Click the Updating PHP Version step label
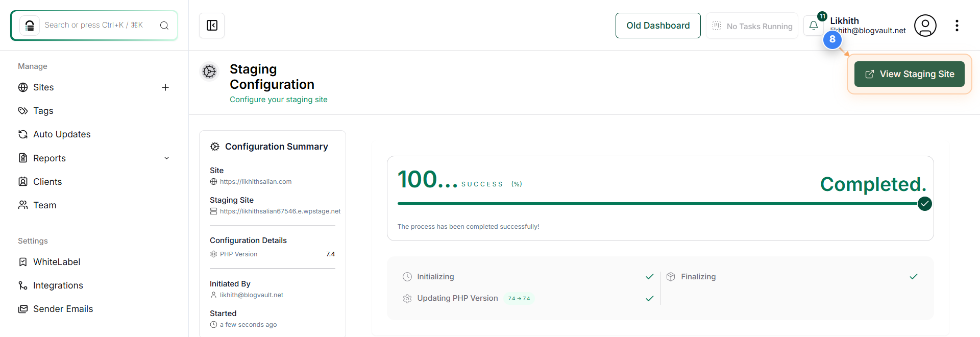 [457, 298]
